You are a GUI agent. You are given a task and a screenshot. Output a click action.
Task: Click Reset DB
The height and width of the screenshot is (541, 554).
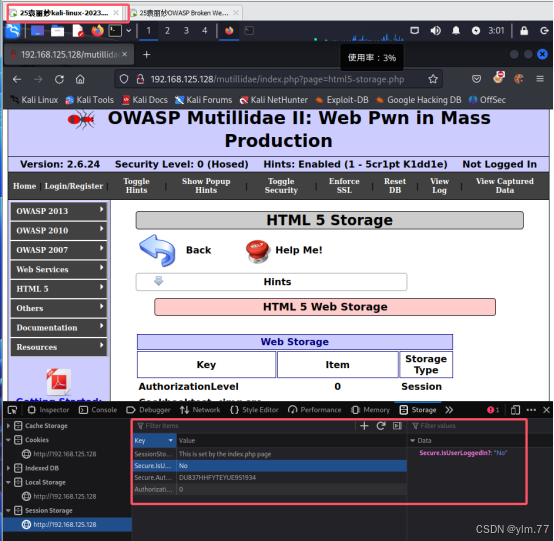pyautogui.click(x=395, y=186)
